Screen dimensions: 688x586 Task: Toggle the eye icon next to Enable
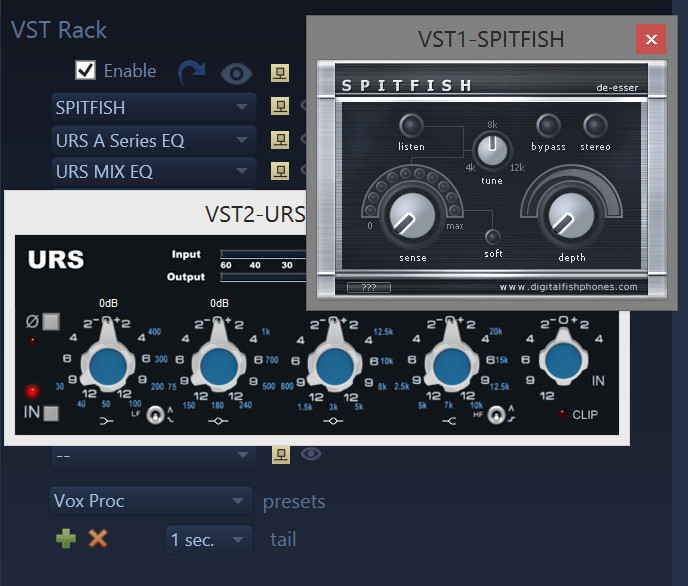pyautogui.click(x=236, y=73)
